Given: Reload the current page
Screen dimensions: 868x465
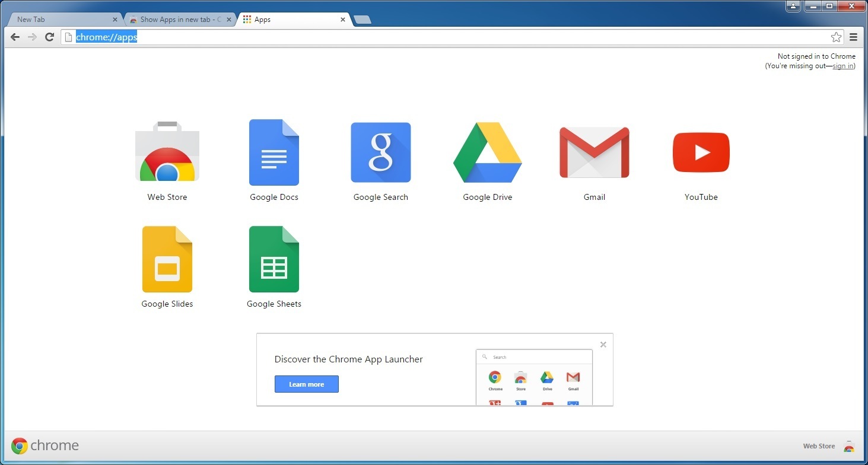Looking at the screenshot, I should pos(50,37).
